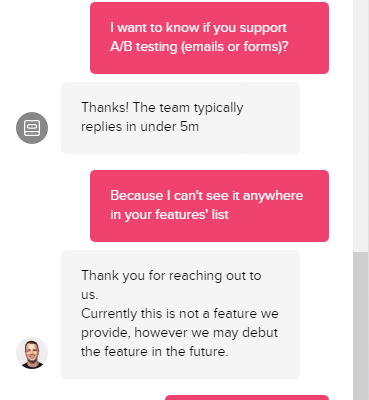The width and height of the screenshot is (369, 400).
Task: Click the text "in your features' list"
Action: pos(169,215)
